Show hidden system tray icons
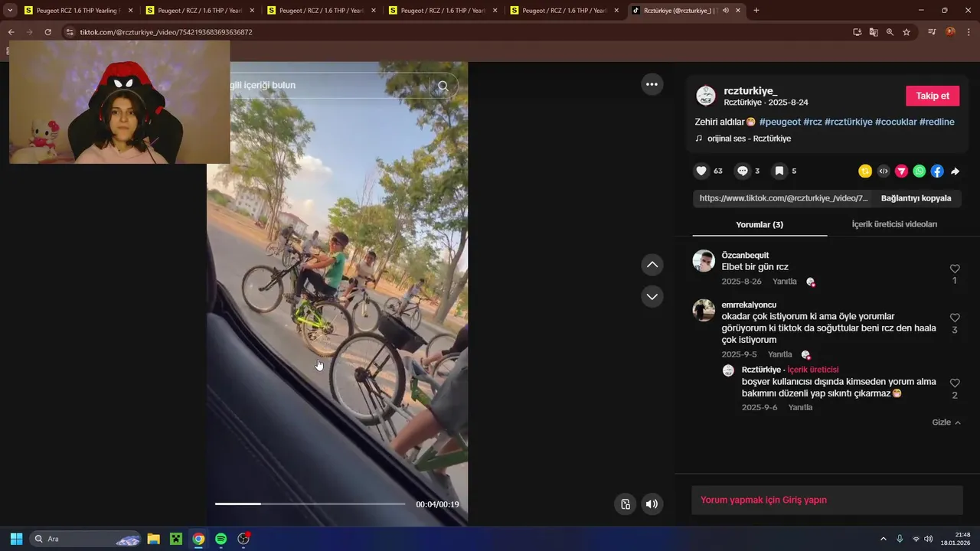Viewport: 980px width, 551px height. click(x=883, y=539)
